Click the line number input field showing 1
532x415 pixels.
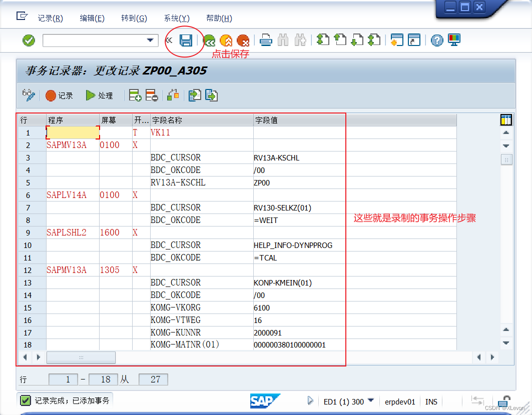pyautogui.click(x=64, y=379)
